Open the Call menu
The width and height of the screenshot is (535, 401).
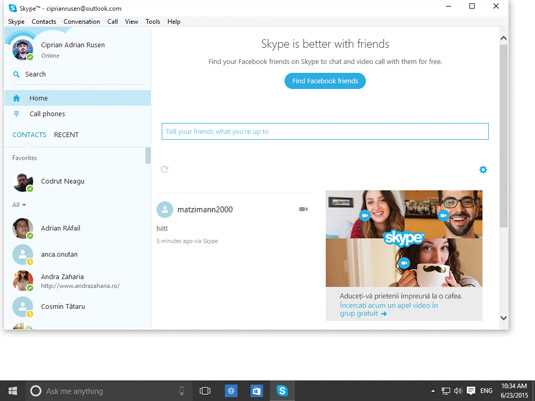113,22
